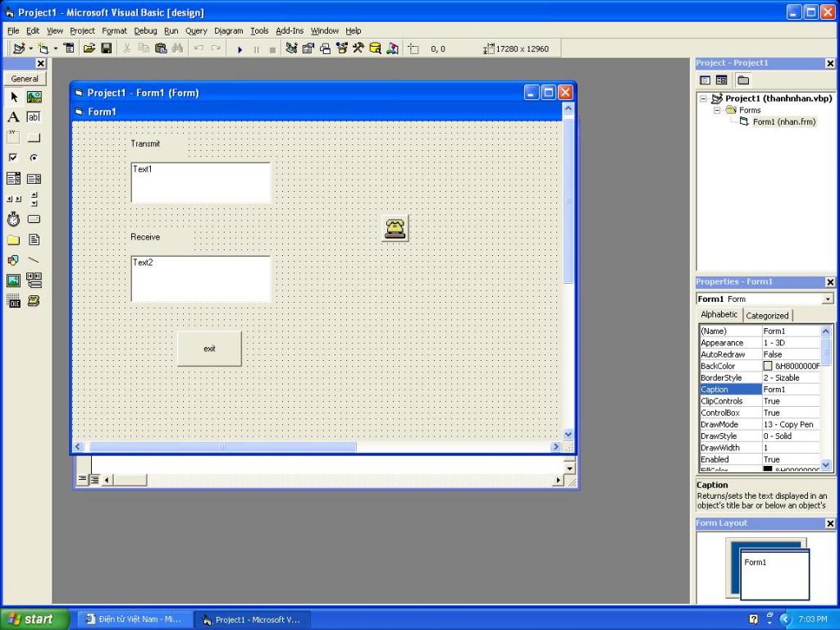Viewport: 840px width, 630px height.
Task: Start the program with the Run arrow
Action: [240, 48]
